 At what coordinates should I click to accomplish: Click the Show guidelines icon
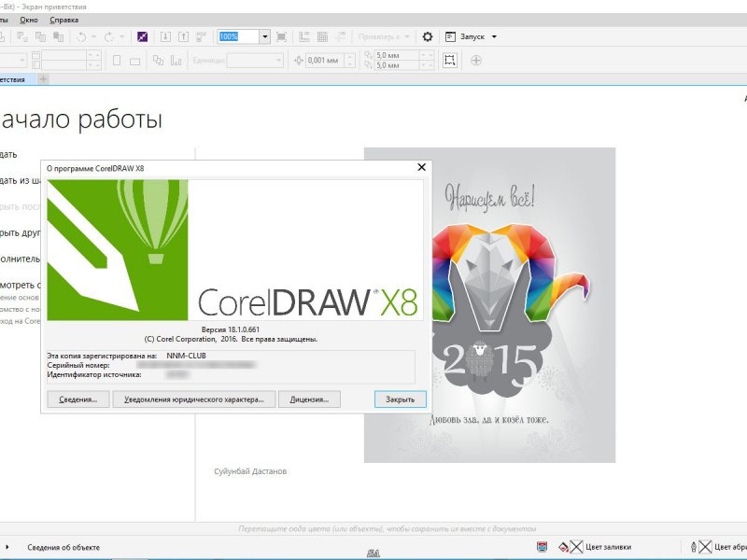coord(341,36)
